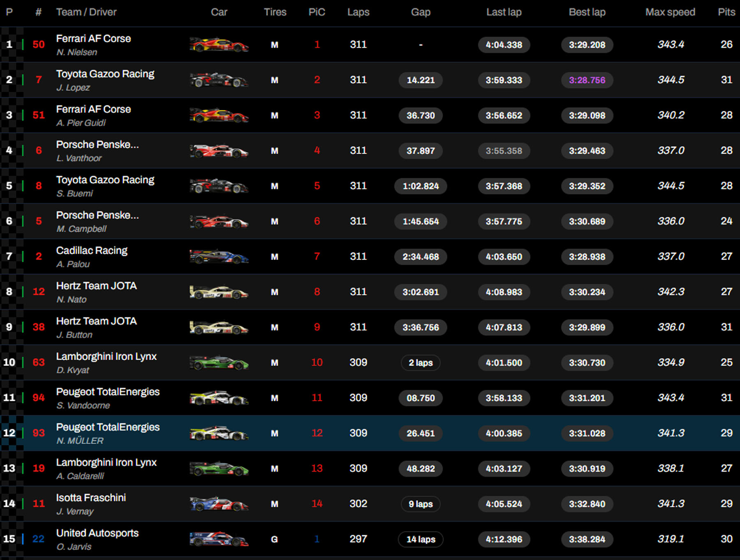This screenshot has width=740, height=560.
Task: Click the #2 Cadillac Racing car image
Action: pyautogui.click(x=219, y=257)
